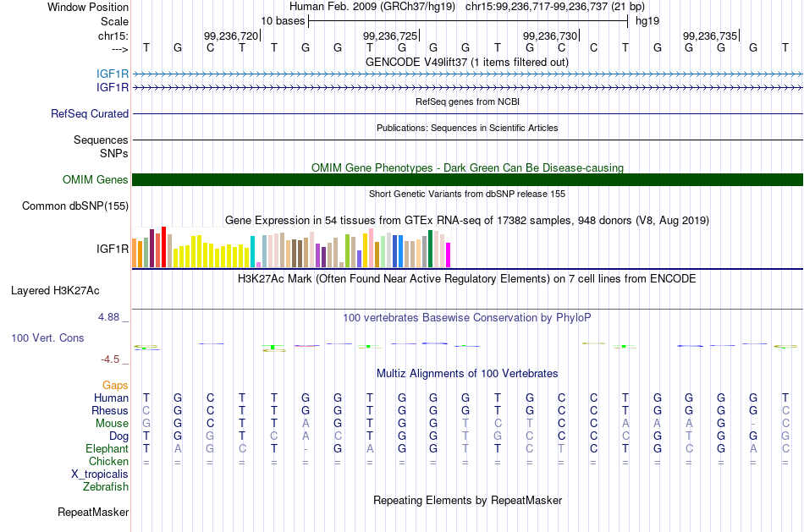This screenshot has width=804, height=532.
Task: Open the Layered H3K27Ac track label
Action: click(55, 291)
